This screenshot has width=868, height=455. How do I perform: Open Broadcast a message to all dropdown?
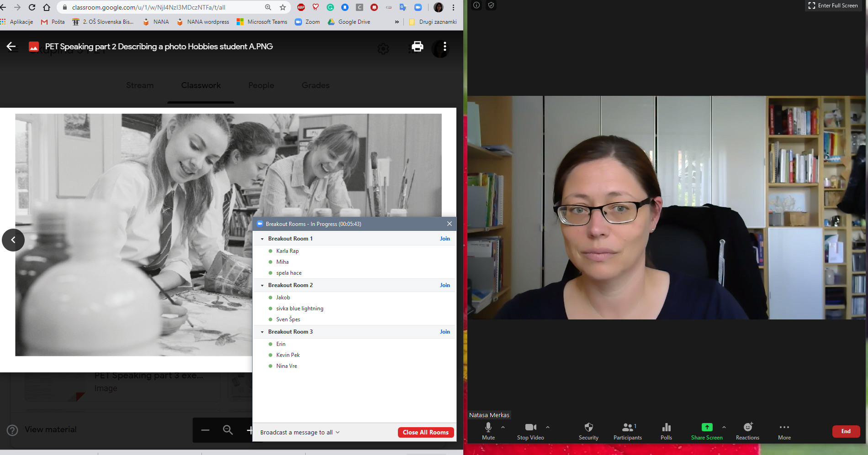tap(300, 432)
